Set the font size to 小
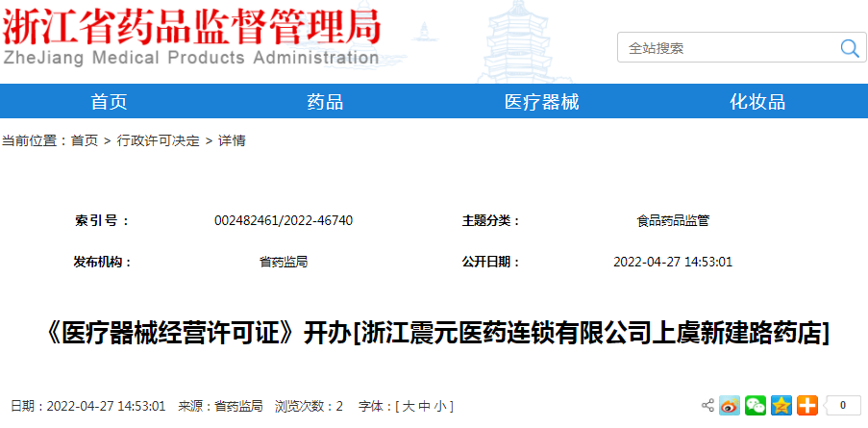 (x=439, y=407)
